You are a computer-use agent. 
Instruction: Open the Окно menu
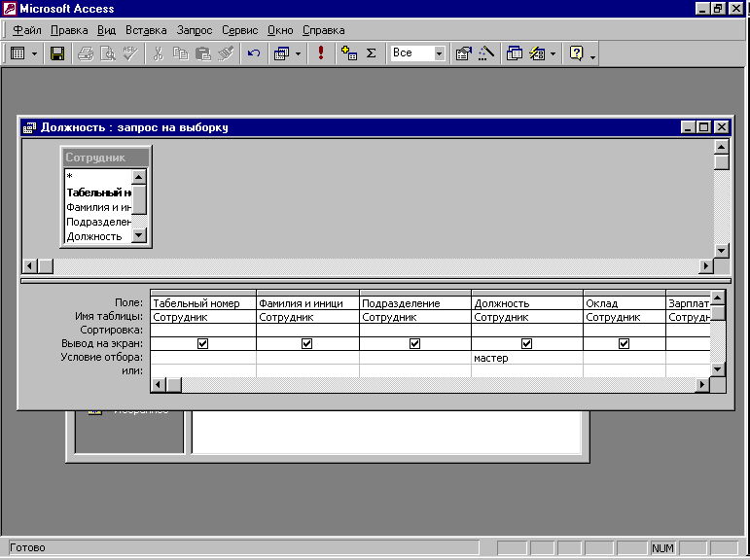click(280, 30)
